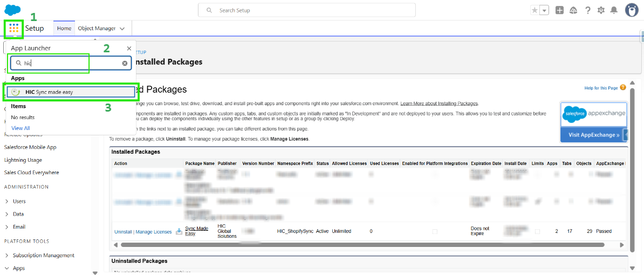Open the Help question mark icon
The height and width of the screenshot is (275, 644).
588,10
